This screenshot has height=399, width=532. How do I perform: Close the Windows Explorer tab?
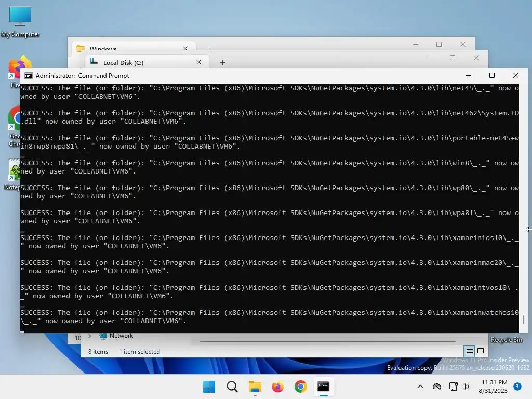[x=185, y=48]
